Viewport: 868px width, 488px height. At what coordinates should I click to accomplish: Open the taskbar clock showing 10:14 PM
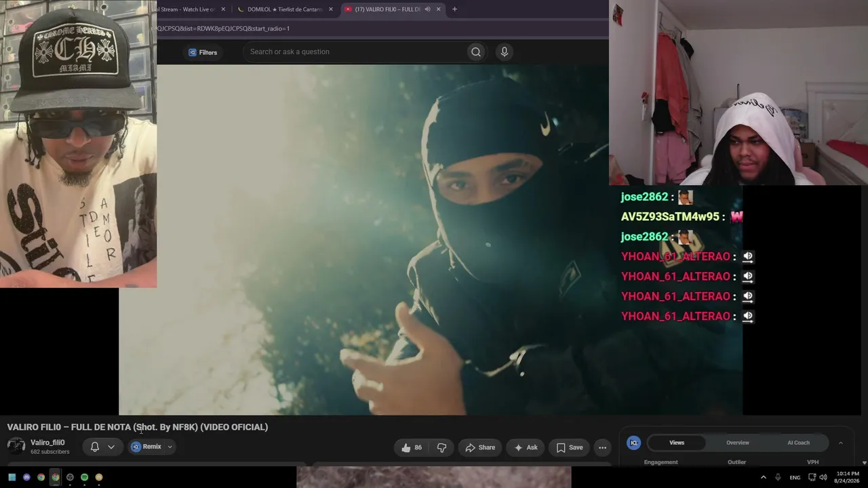tap(848, 477)
